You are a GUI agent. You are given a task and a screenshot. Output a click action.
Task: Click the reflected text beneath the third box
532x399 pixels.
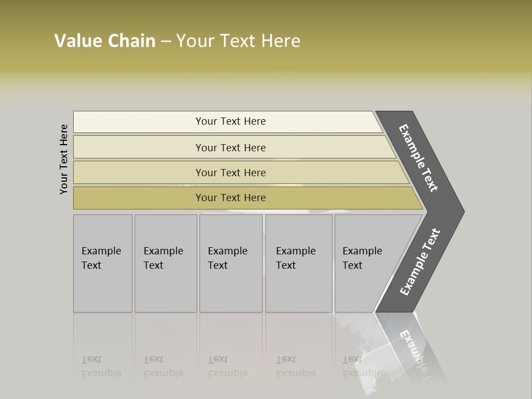click(227, 367)
